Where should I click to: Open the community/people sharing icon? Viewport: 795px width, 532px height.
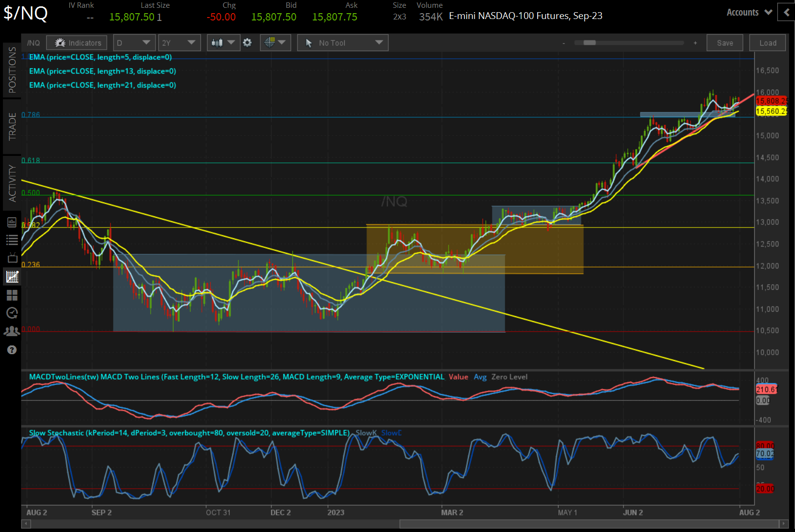tap(12, 331)
